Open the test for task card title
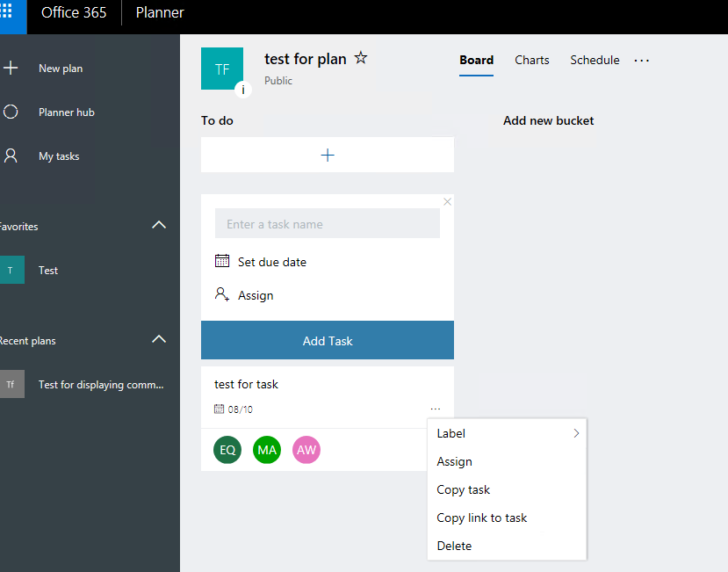This screenshot has width=728, height=572. (246, 384)
